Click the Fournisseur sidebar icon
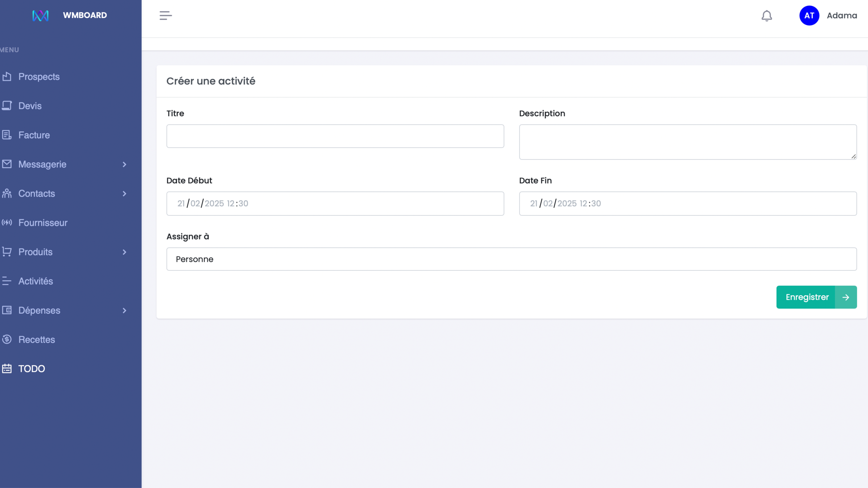Image resolution: width=868 pixels, height=488 pixels. tap(7, 223)
